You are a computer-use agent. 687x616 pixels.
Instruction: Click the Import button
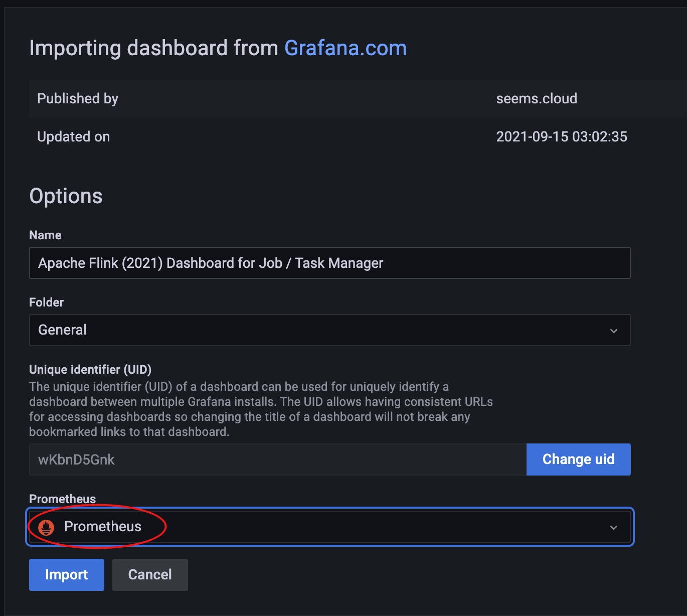(67, 575)
